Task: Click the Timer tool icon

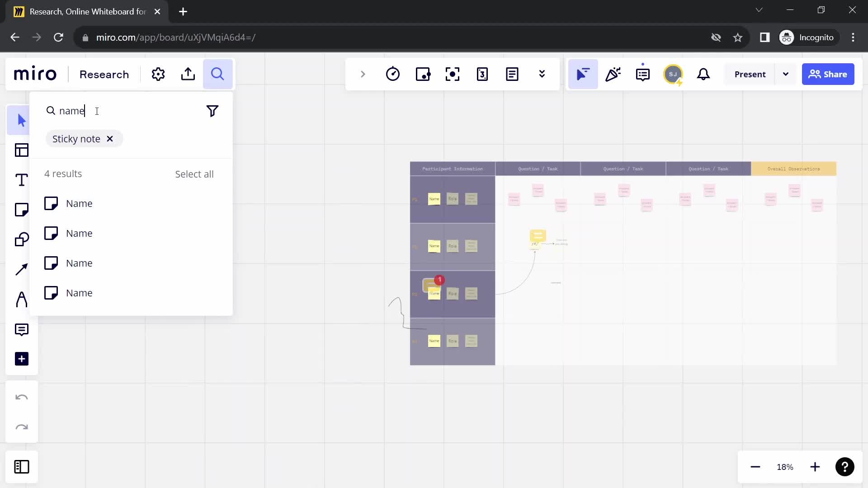Action: coord(393,74)
